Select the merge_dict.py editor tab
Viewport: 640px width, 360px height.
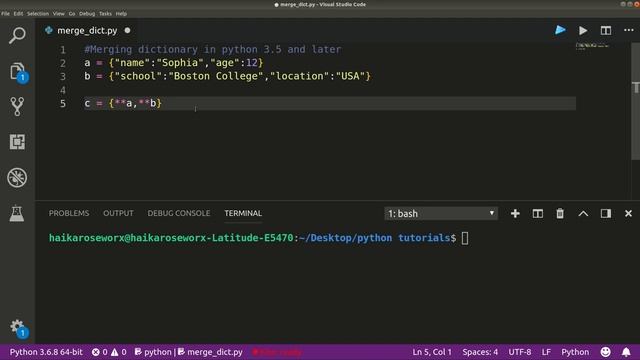tap(87, 31)
